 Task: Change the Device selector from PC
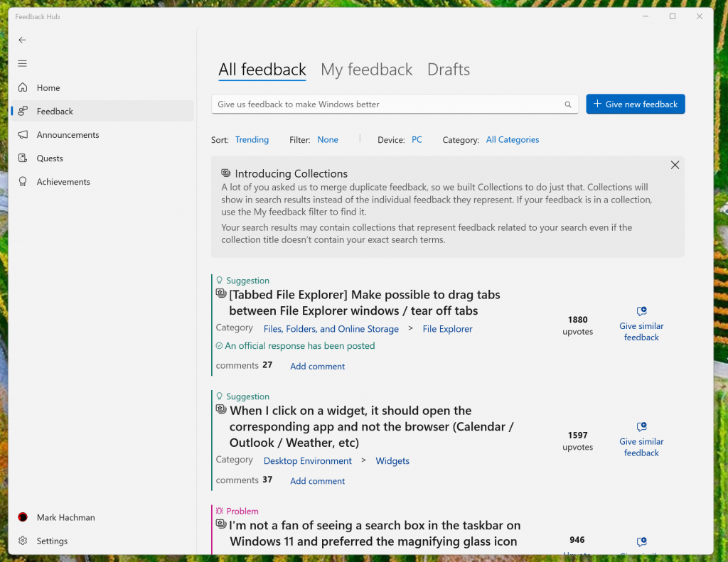(x=417, y=139)
